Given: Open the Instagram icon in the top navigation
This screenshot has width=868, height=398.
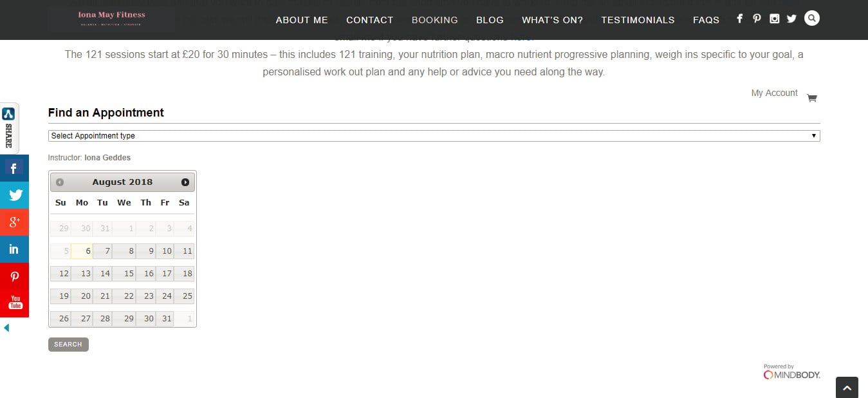Looking at the screenshot, I should [775, 19].
